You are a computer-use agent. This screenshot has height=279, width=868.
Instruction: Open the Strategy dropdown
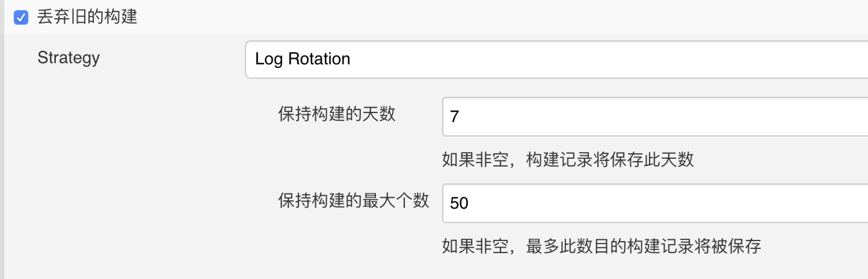556,60
